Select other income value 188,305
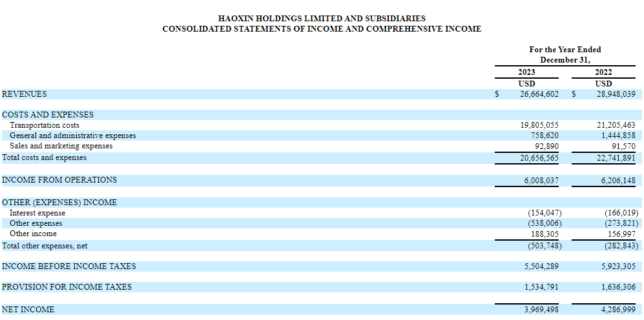The width and height of the screenshot is (644, 320). pos(544,234)
